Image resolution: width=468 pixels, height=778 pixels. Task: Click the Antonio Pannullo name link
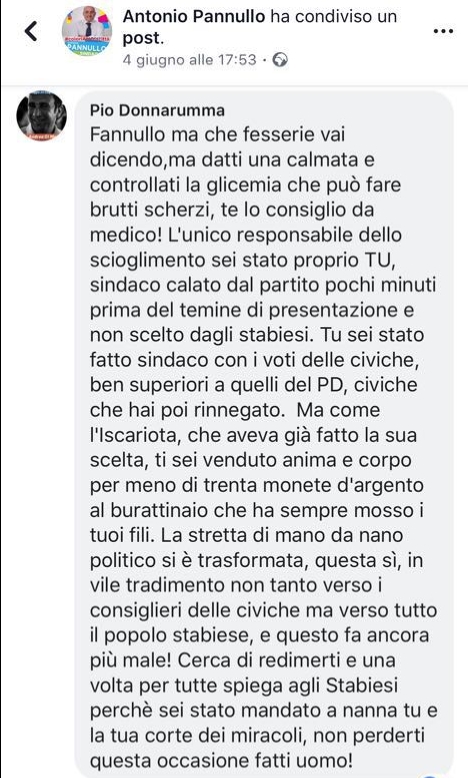[x=194, y=16]
